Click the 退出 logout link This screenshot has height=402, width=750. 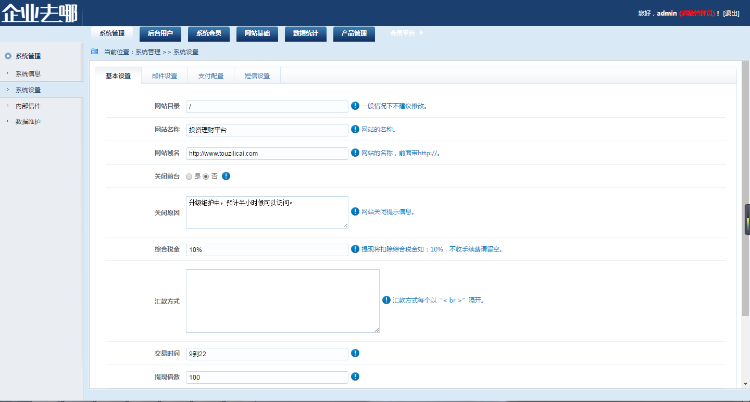click(x=731, y=13)
